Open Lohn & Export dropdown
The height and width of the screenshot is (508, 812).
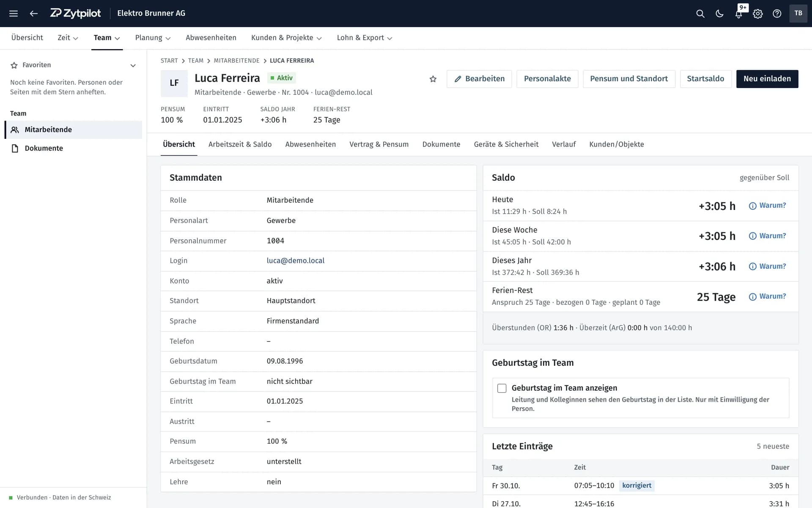point(365,38)
